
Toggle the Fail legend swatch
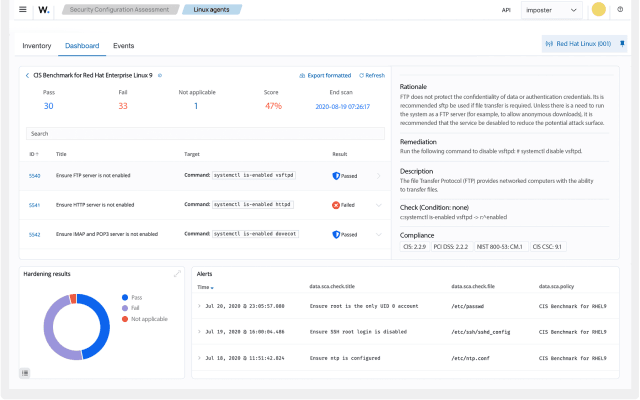[125, 308]
